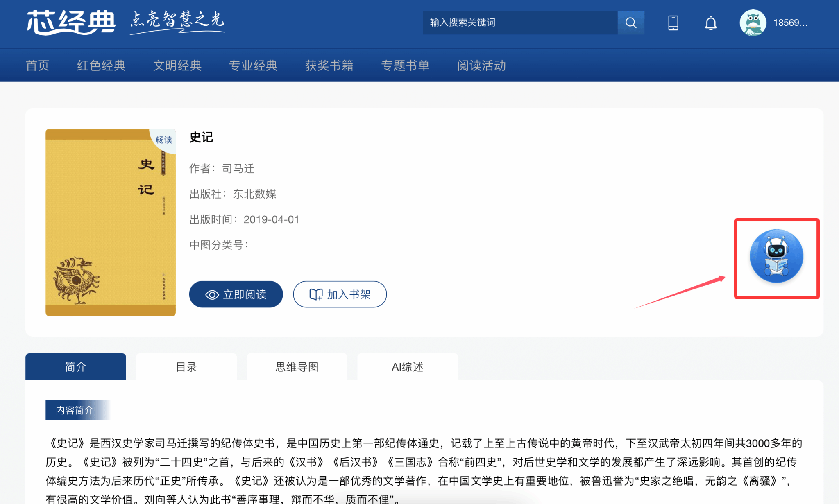This screenshot has height=504, width=839.
Task: Open the 首页 menu item
Action: [x=37, y=66]
